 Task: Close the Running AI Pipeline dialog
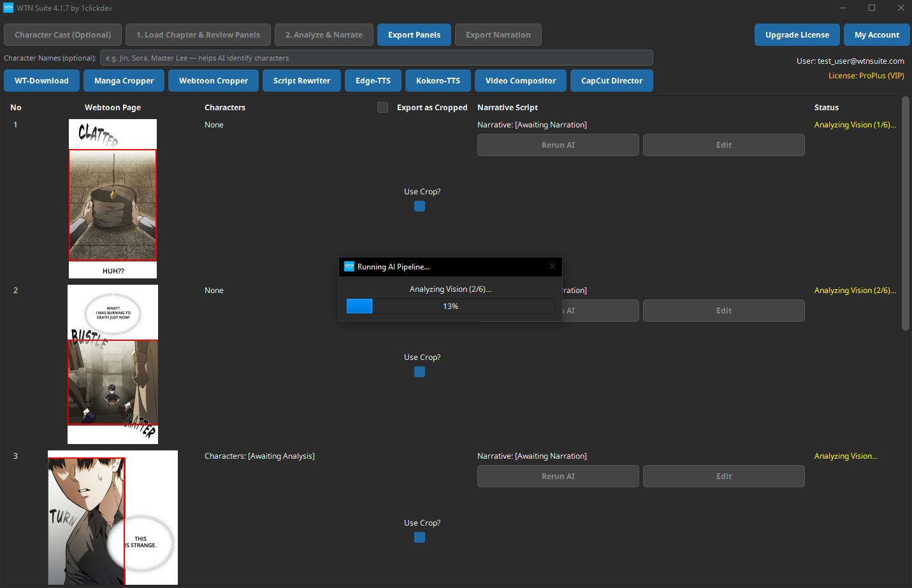tap(552, 266)
